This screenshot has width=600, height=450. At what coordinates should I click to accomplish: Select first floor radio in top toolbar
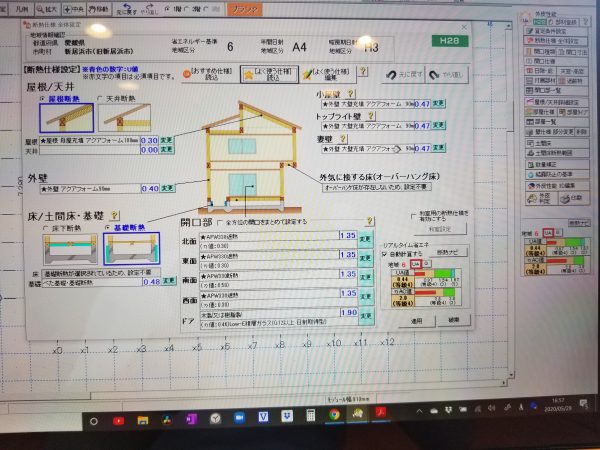168,8
